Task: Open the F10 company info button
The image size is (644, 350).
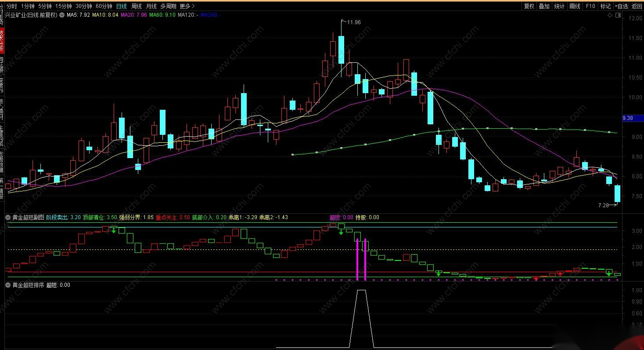Action: point(590,6)
